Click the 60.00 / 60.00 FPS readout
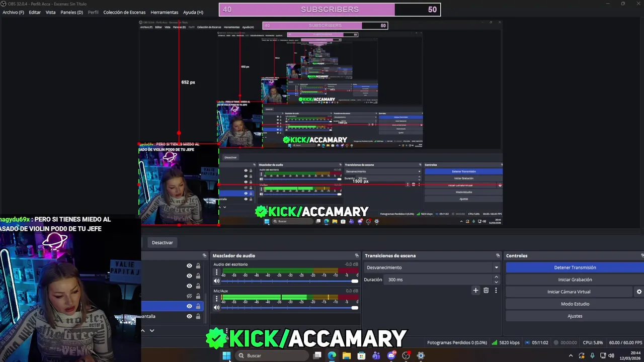 point(625,343)
